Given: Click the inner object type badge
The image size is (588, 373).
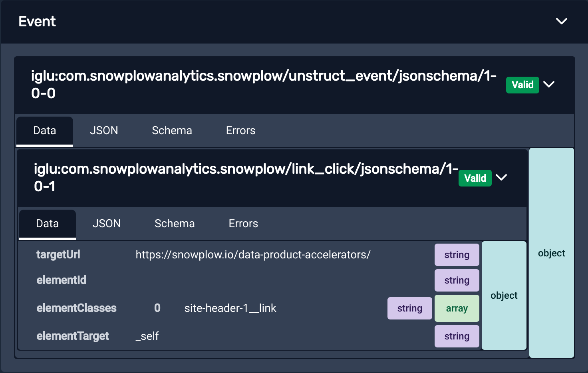Looking at the screenshot, I should point(504,295).
